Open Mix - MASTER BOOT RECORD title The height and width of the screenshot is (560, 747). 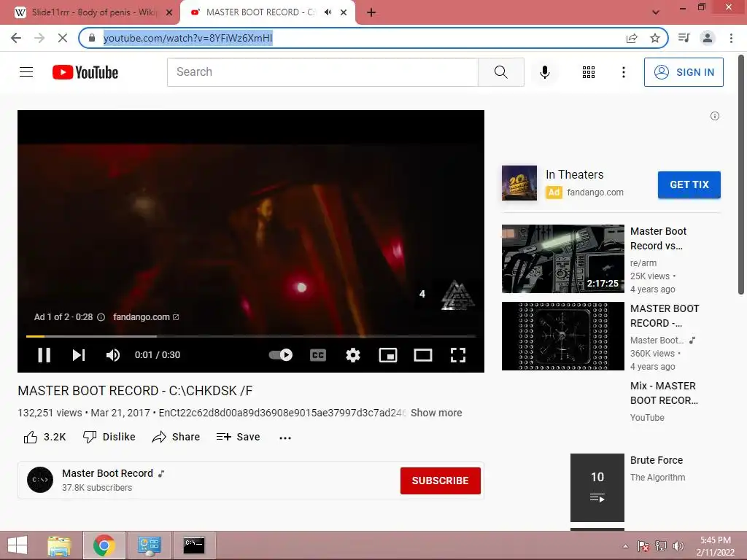pos(664,393)
